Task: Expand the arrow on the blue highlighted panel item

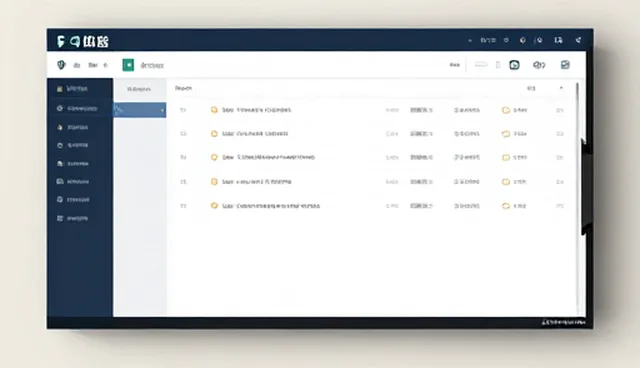Action: point(162,110)
